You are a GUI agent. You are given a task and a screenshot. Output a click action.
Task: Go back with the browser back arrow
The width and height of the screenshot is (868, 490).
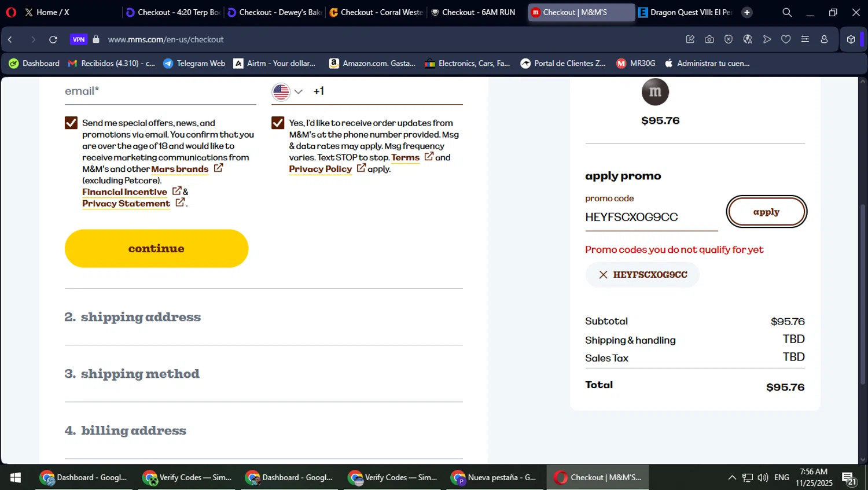coord(10,39)
